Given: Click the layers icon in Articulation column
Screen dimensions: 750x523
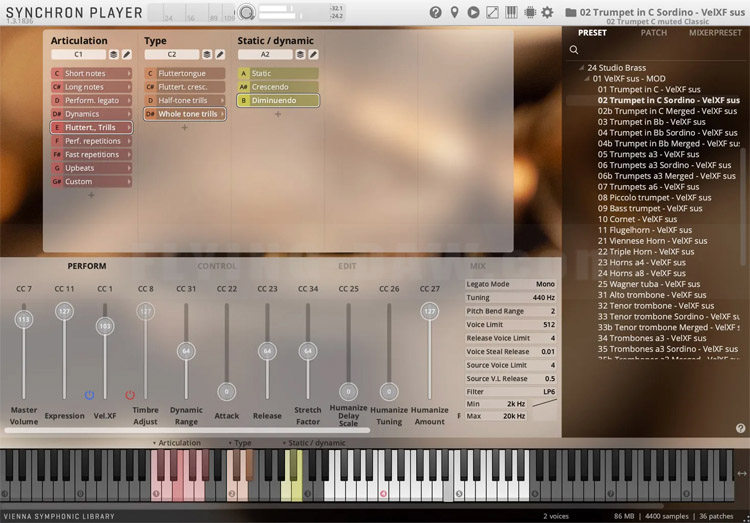Looking at the screenshot, I should [x=113, y=55].
